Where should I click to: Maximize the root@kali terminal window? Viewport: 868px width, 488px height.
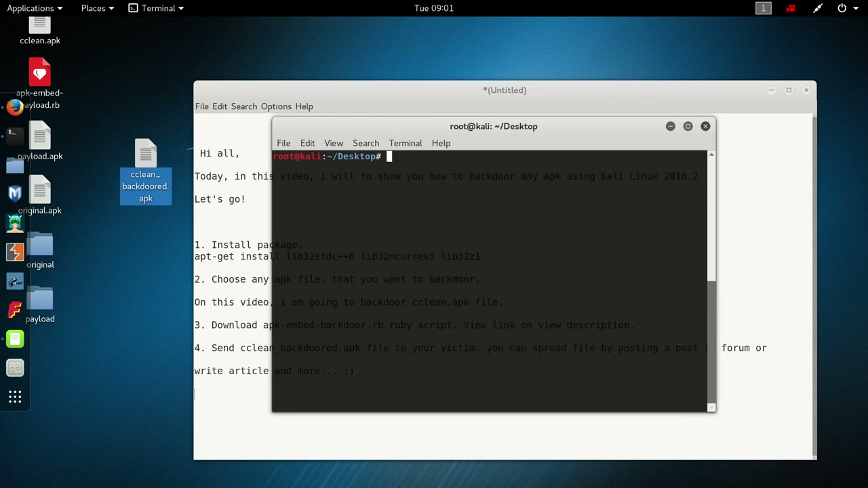688,126
